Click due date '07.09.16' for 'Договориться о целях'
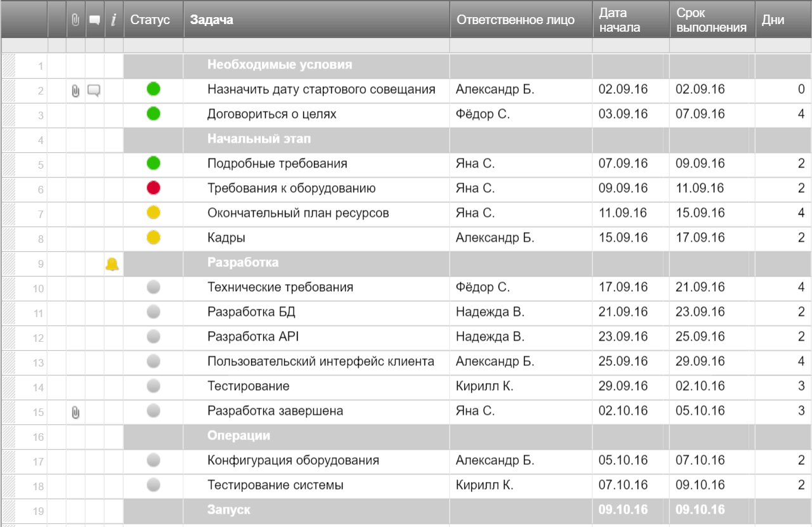This screenshot has height=527, width=812. (x=700, y=114)
